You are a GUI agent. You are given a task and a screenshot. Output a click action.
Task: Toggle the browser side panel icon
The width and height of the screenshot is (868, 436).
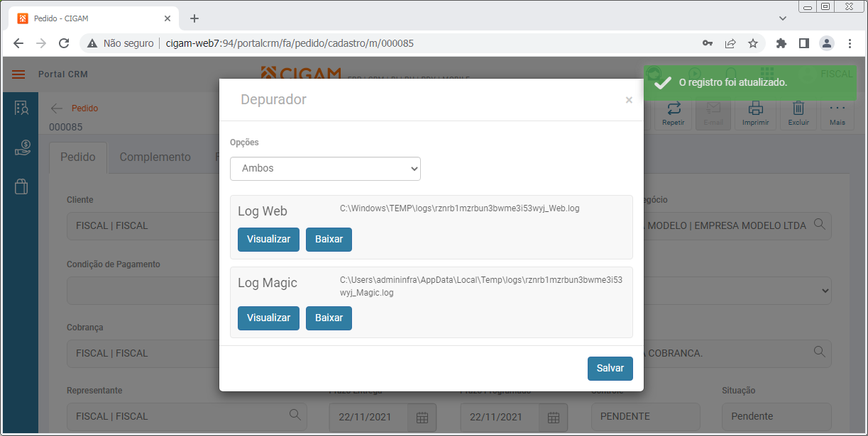804,43
